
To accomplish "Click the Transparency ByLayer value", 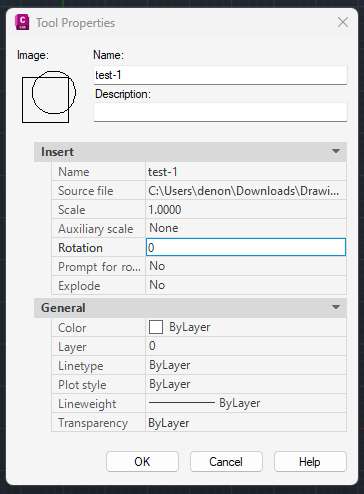I will pos(246,423).
